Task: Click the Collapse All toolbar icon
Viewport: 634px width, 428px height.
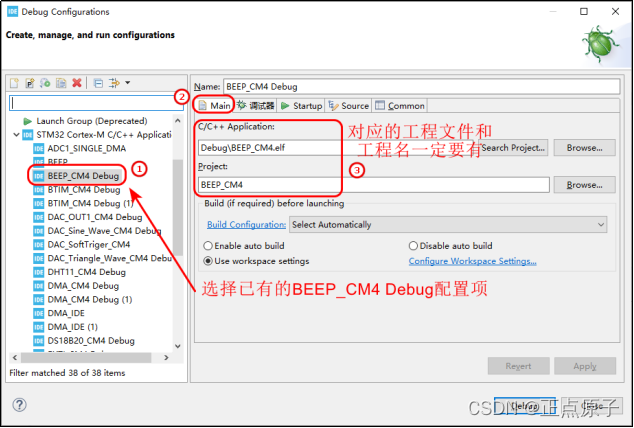Action: [98, 83]
